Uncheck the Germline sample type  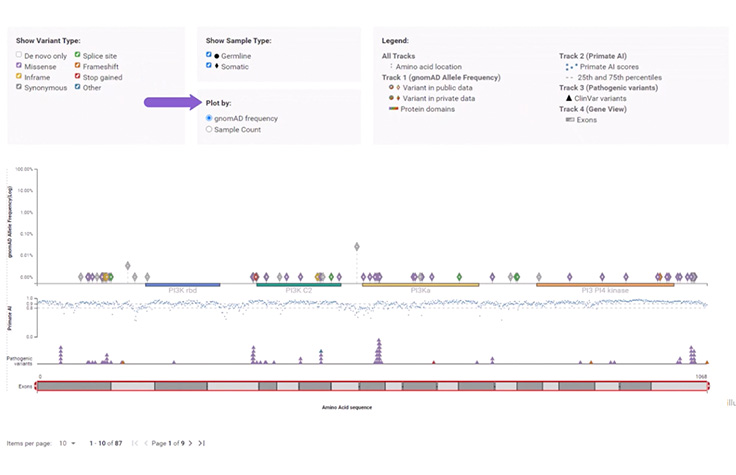[208, 55]
